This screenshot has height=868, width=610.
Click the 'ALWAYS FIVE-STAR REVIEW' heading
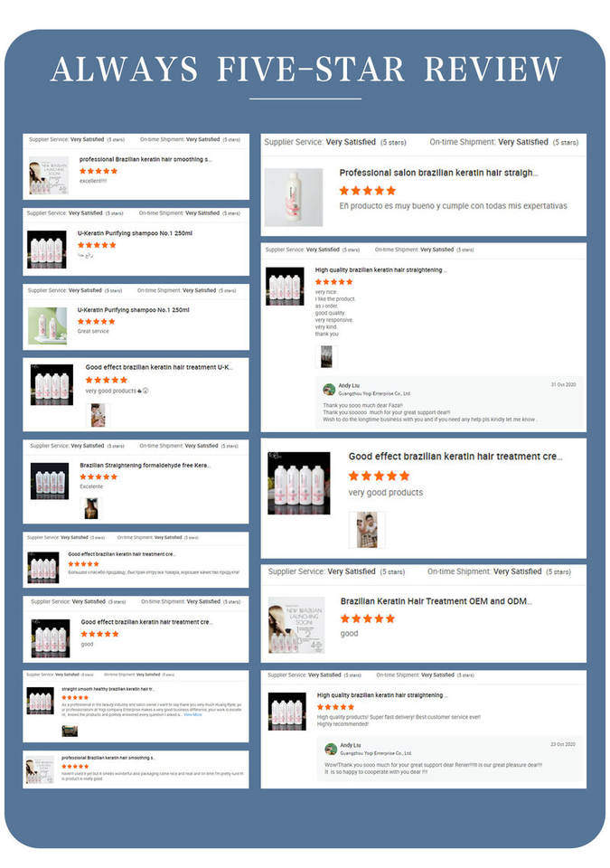click(x=305, y=70)
